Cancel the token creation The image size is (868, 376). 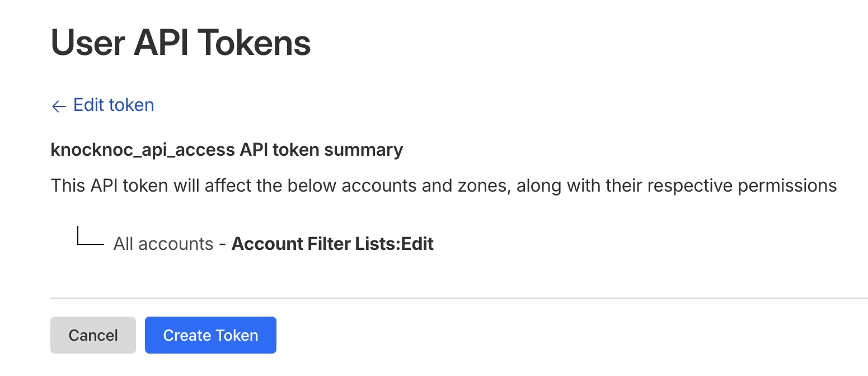[x=93, y=335]
